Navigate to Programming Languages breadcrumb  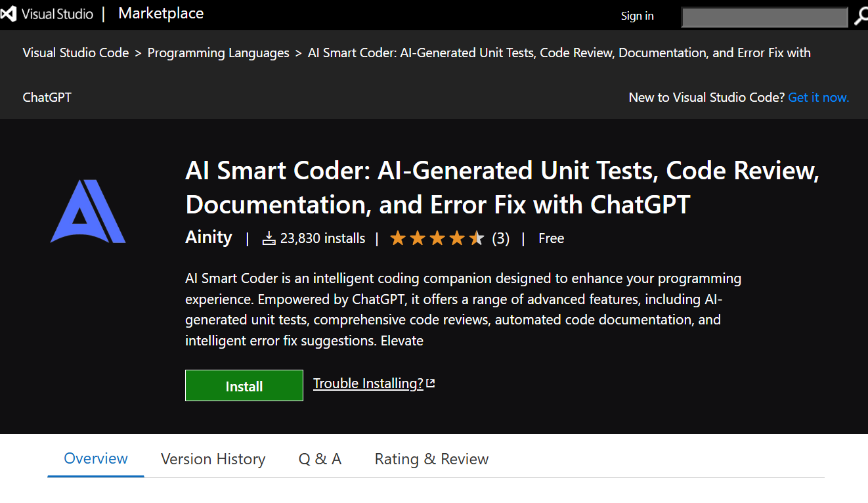[218, 53]
